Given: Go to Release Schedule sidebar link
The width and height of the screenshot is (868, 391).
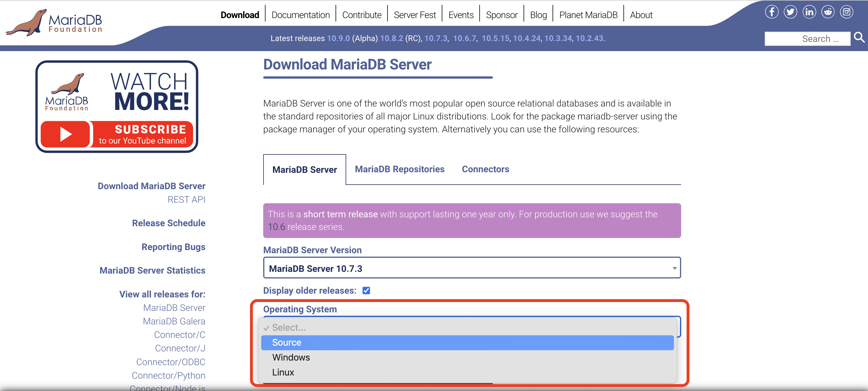Looking at the screenshot, I should coord(168,223).
